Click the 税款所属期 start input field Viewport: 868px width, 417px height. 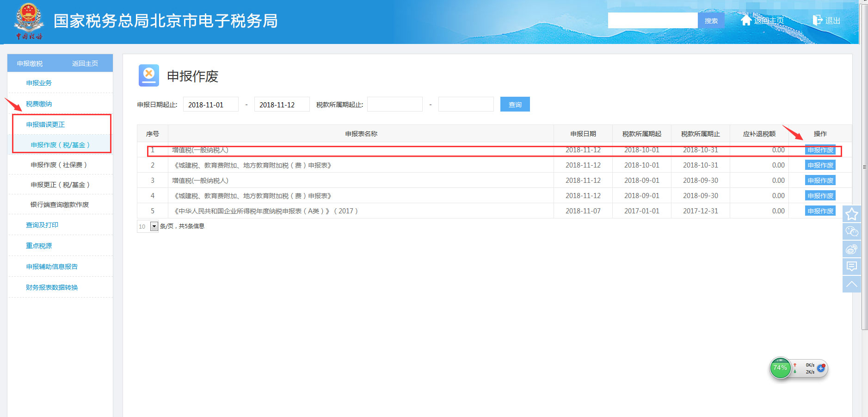[x=395, y=105]
